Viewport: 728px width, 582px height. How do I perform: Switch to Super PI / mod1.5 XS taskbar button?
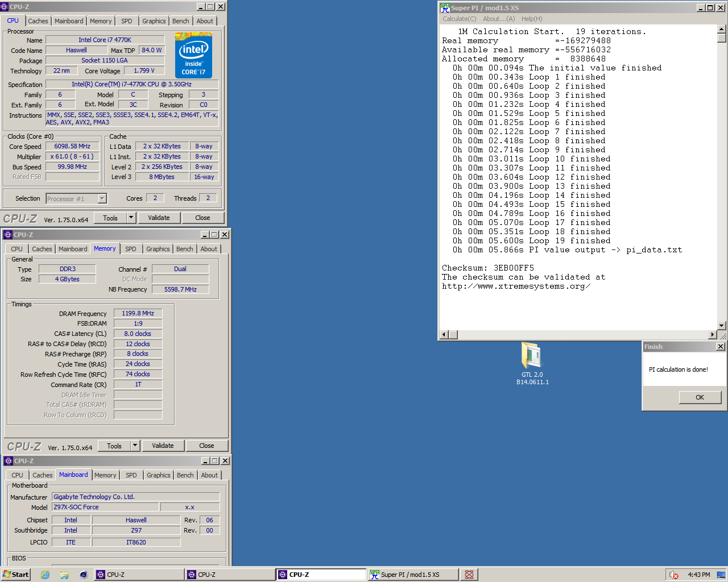[413, 575]
